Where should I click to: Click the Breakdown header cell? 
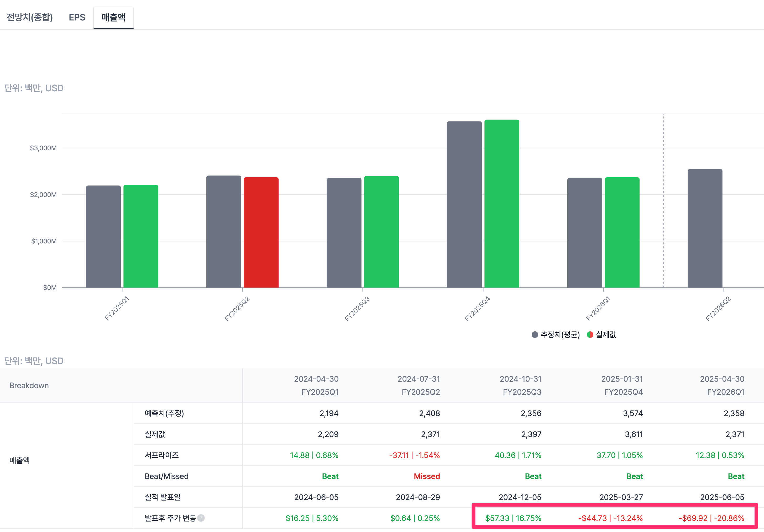click(x=29, y=385)
